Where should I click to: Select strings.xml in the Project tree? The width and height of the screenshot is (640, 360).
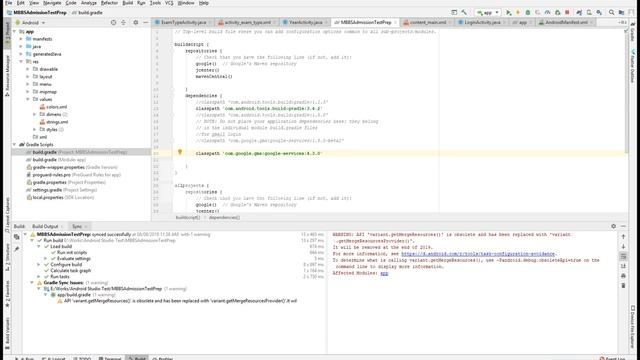[57, 122]
